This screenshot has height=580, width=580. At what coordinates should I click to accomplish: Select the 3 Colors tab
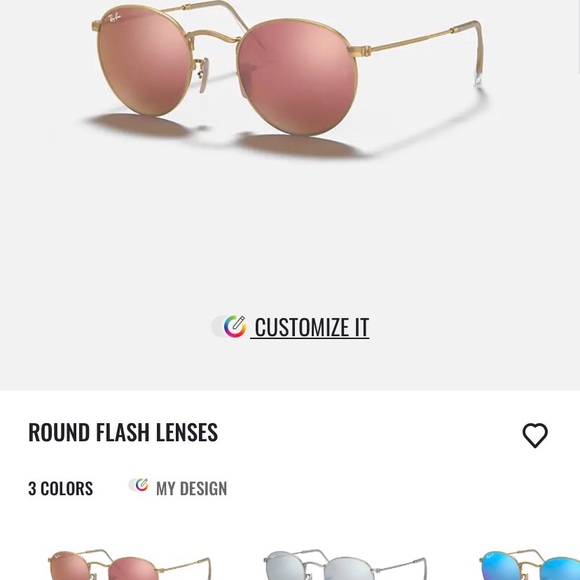61,488
